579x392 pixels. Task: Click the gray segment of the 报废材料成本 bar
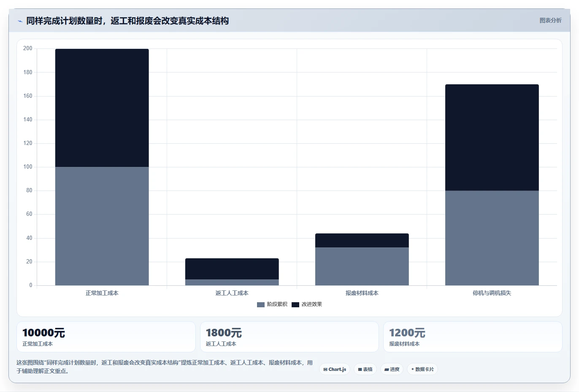(362, 266)
